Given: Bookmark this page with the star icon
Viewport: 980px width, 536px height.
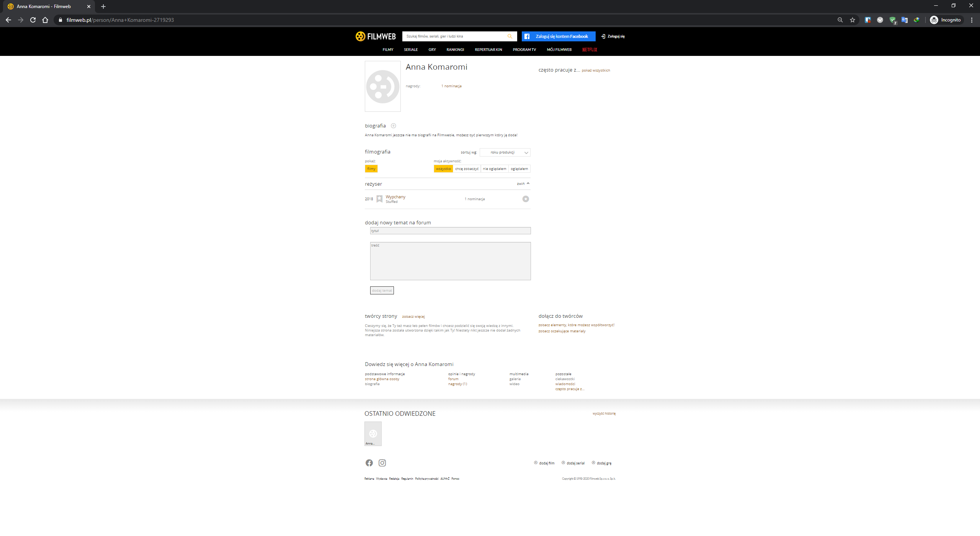Looking at the screenshot, I should [x=852, y=20].
